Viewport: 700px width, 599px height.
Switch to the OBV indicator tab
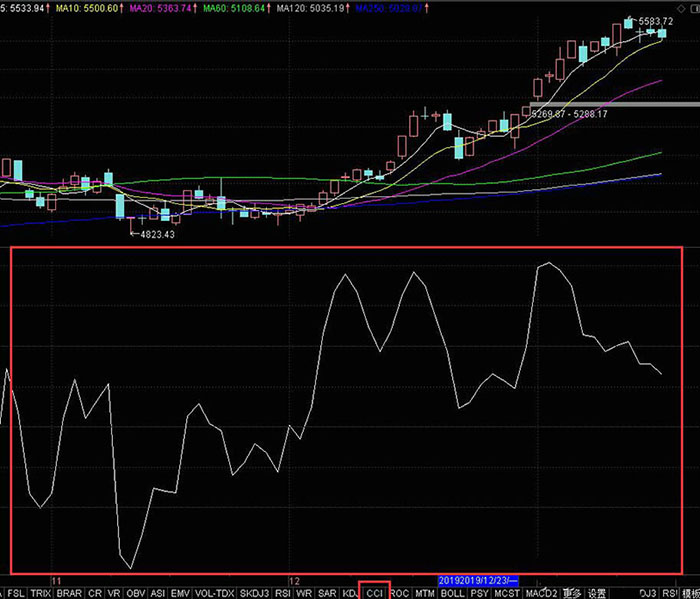[136, 593]
